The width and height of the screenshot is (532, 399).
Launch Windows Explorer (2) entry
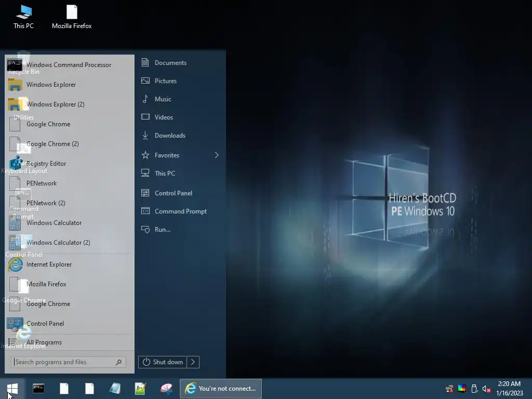click(69, 104)
